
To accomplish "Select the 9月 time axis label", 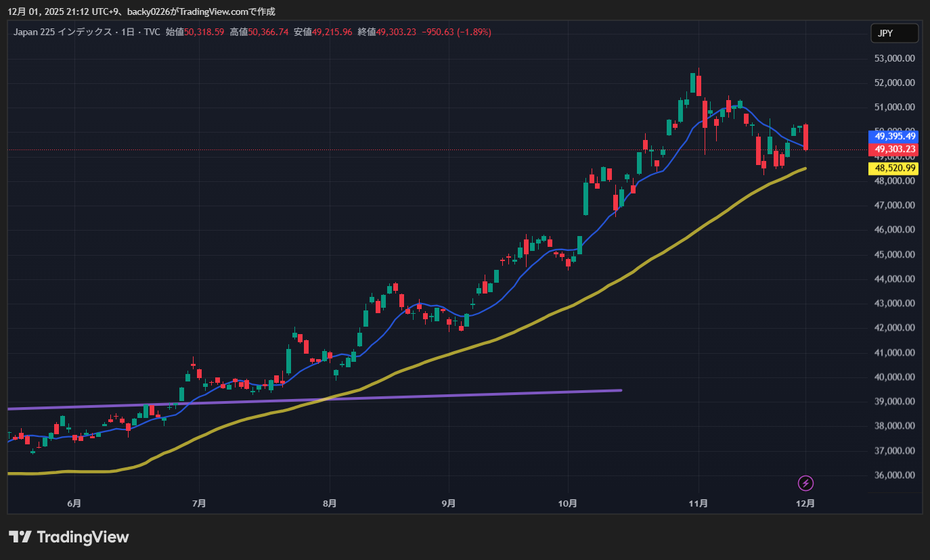I will [448, 503].
